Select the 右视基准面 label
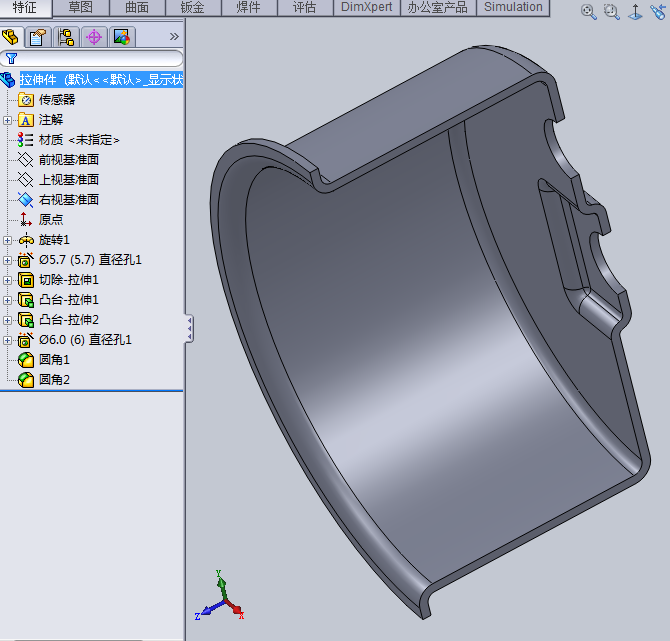 [69, 200]
